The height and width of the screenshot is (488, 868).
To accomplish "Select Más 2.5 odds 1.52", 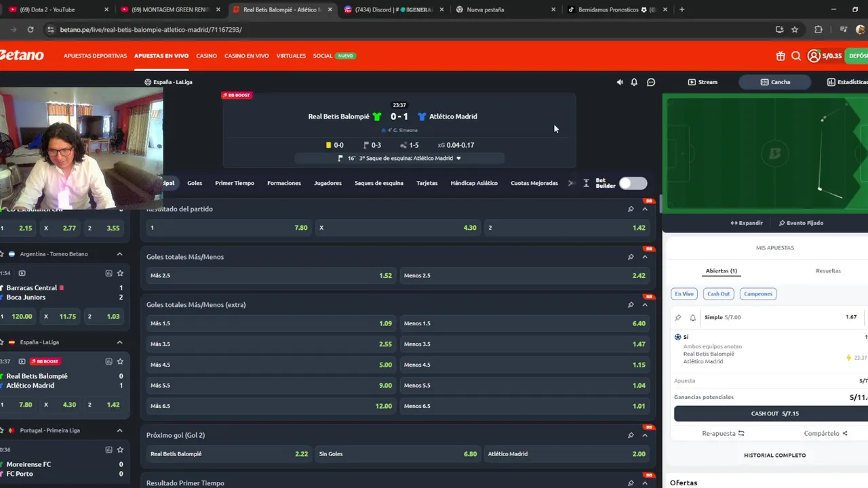I will 271,276.
